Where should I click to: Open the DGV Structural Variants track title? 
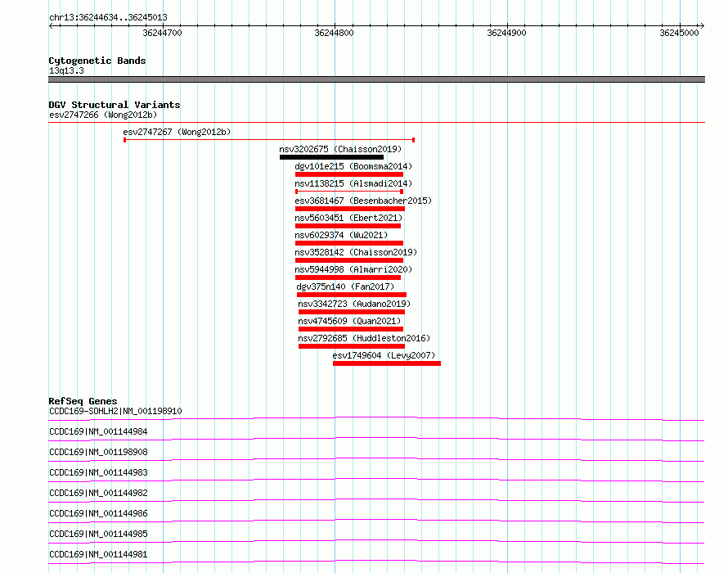click(115, 105)
